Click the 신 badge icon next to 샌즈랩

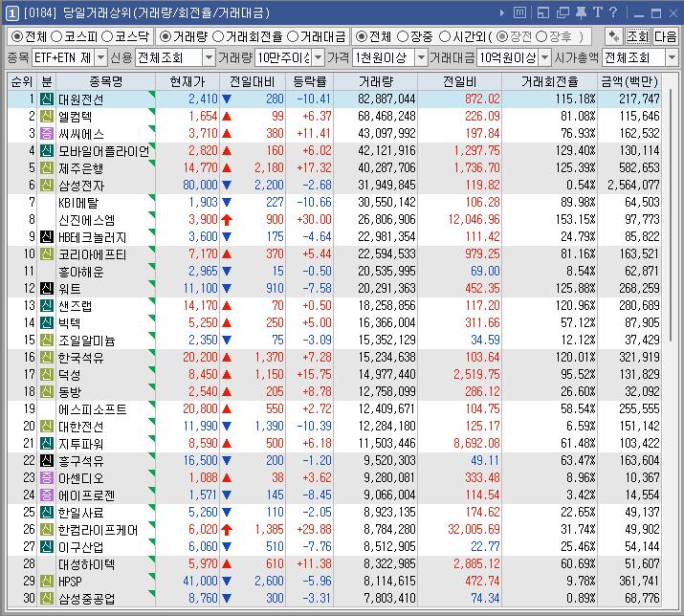click(x=47, y=306)
